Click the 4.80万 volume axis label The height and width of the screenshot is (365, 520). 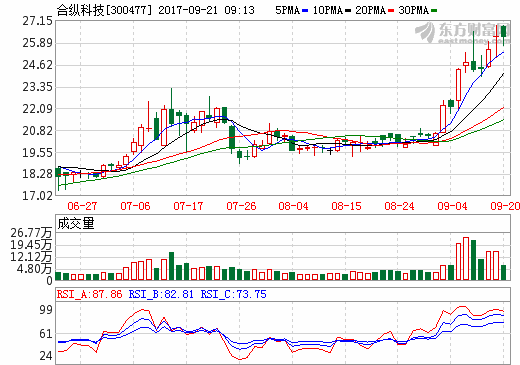pos(34,269)
